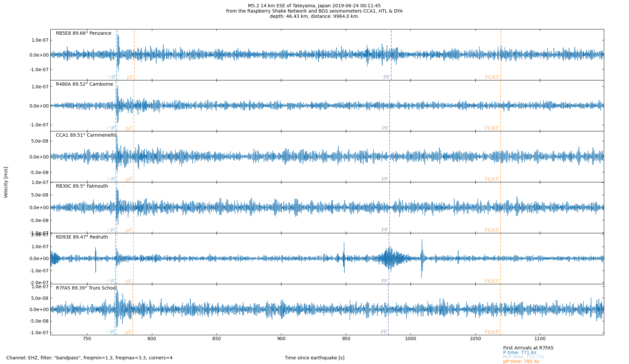Select the "CCA1 89.51° Carnmenellis" station label
The height and width of the screenshot is (364, 629).
86,135
